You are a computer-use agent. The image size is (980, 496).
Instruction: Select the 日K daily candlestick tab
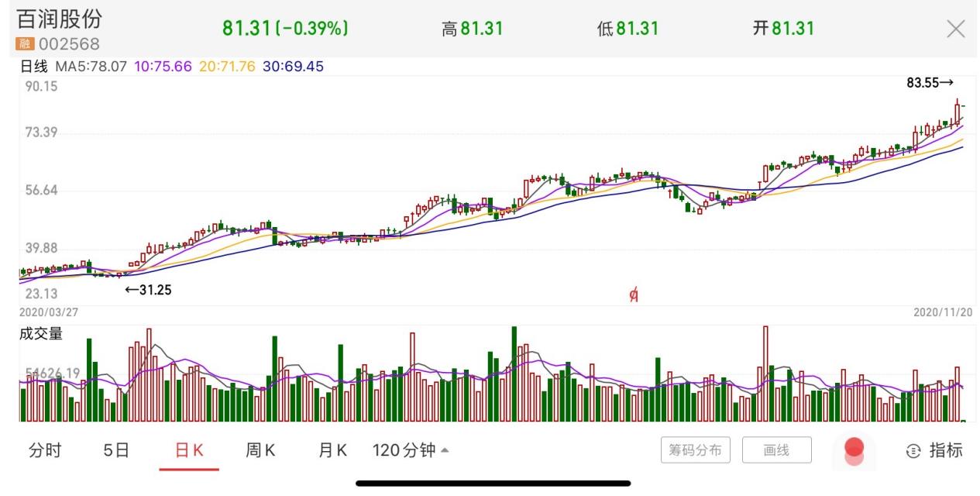point(189,450)
